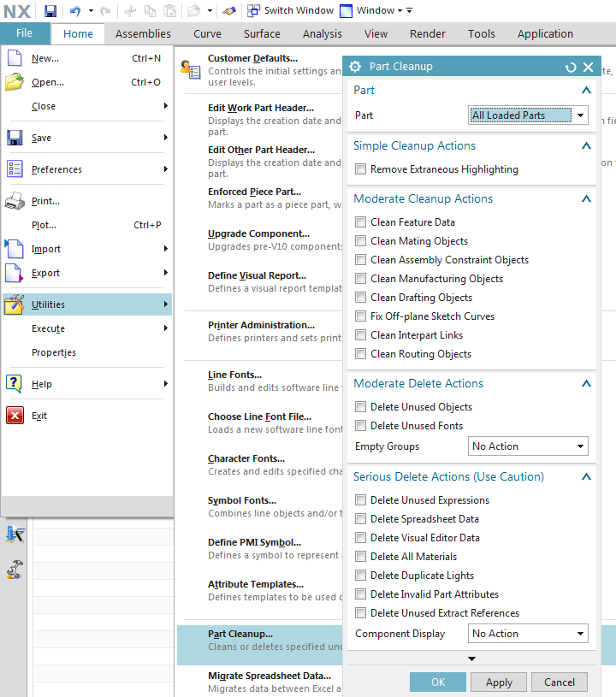Screen dimensions: 616x697
Task: Click the Print printer icon
Action: (15, 201)
